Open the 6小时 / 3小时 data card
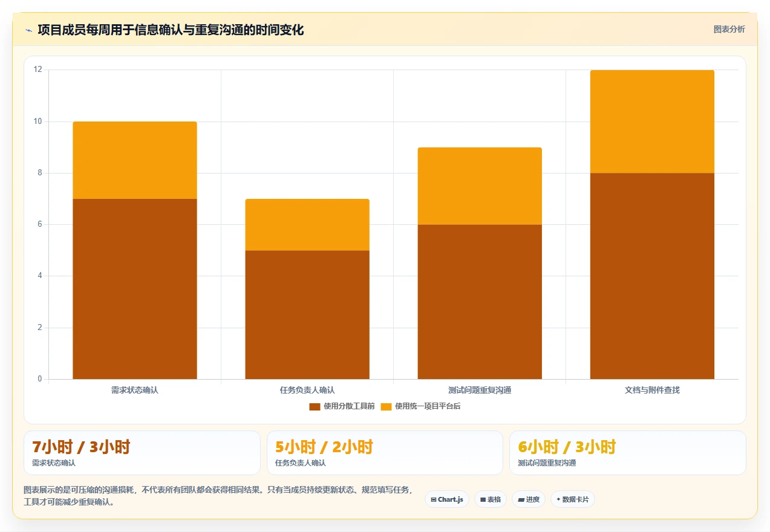Image resolution: width=770 pixels, height=532 pixels. coord(628,453)
